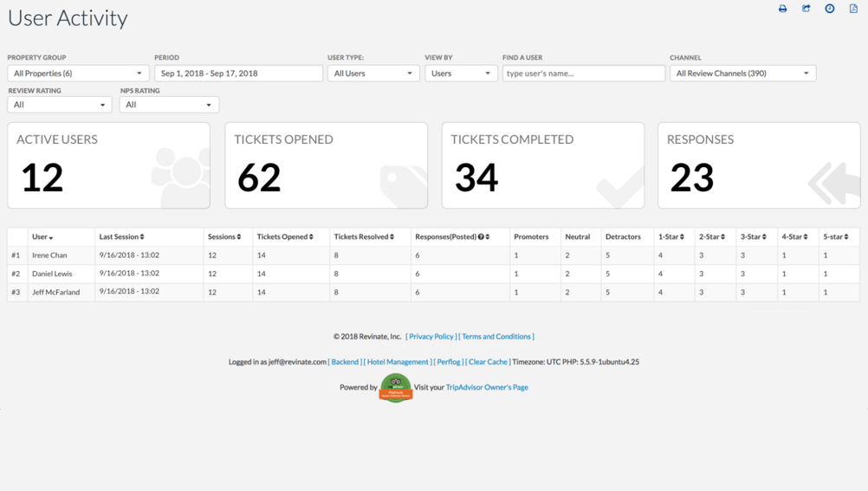The width and height of the screenshot is (868, 491).
Task: Open the TripAdvisor Owner's Page link
Action: click(487, 388)
